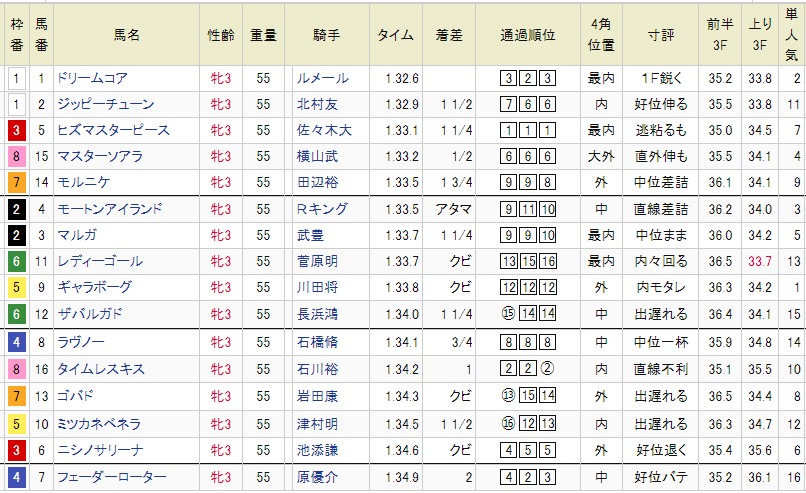Click jockey 武豊 link

pyautogui.click(x=310, y=235)
